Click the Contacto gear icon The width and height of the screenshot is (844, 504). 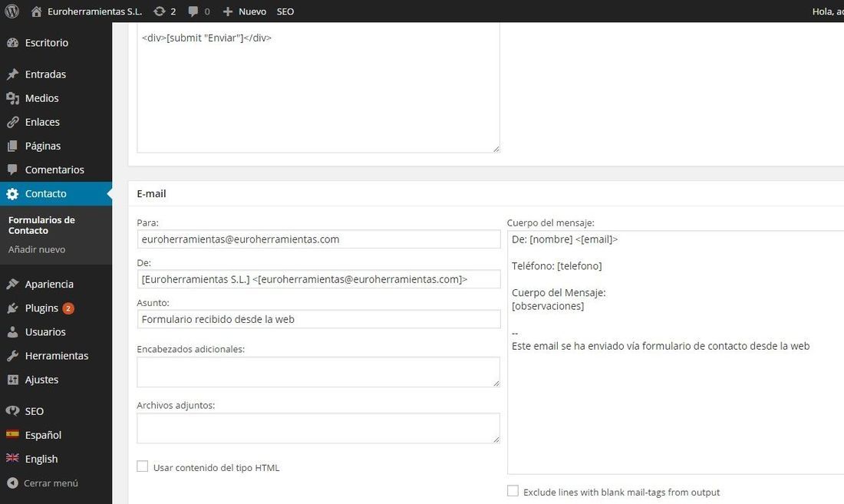tap(12, 193)
